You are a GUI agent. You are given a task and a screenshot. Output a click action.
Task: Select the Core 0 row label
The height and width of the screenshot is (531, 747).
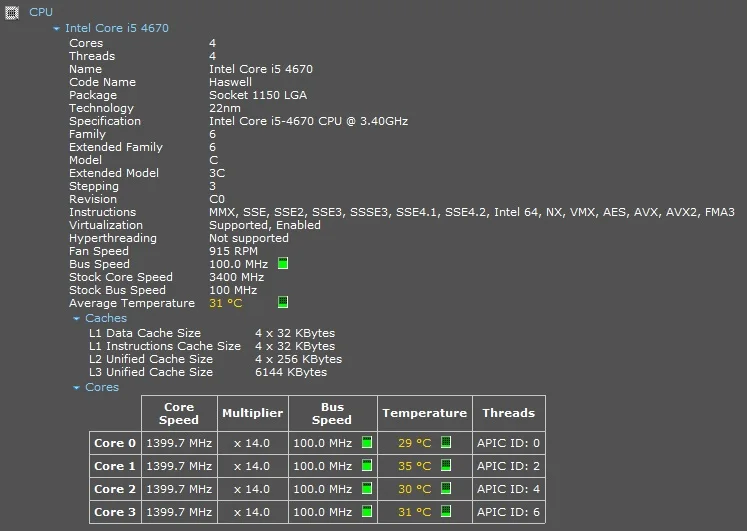pos(115,443)
